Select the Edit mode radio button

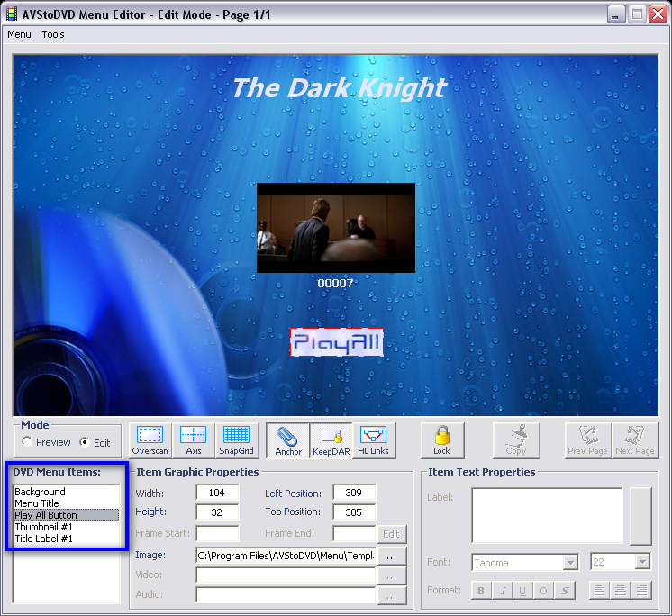[85, 442]
